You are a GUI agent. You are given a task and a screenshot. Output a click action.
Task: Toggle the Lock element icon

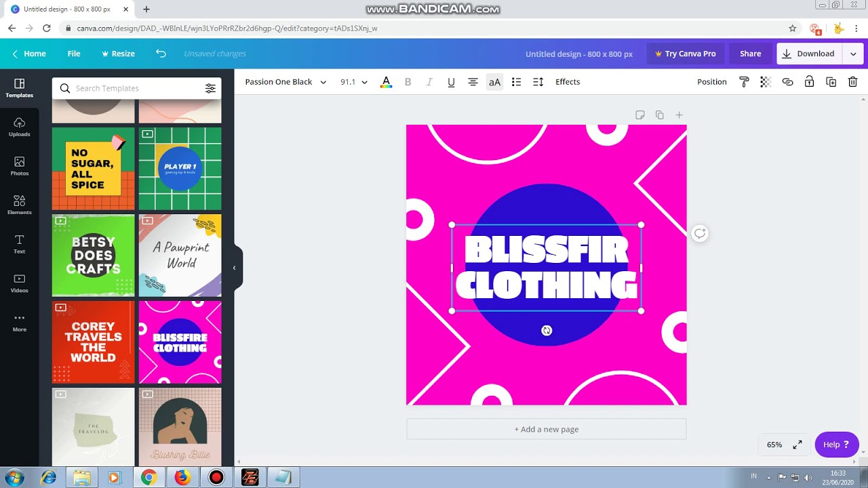point(809,82)
